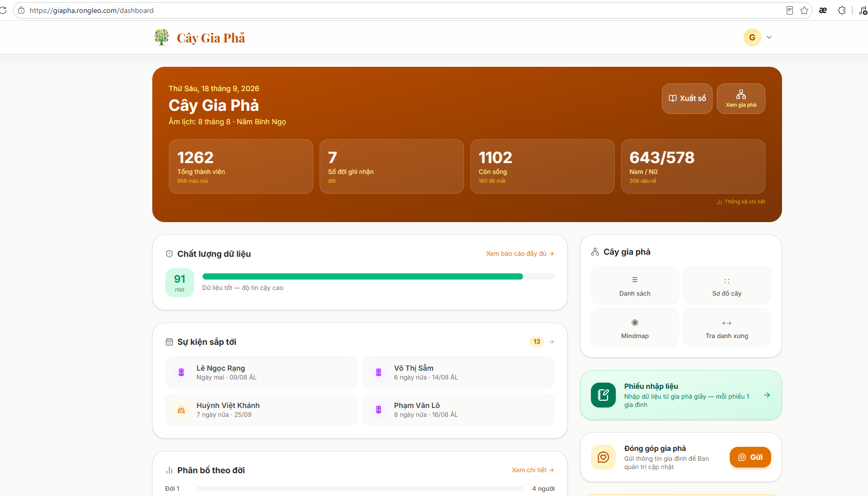
Task: Click Gửi button for Đóng góp gia phả
Action: tap(750, 457)
